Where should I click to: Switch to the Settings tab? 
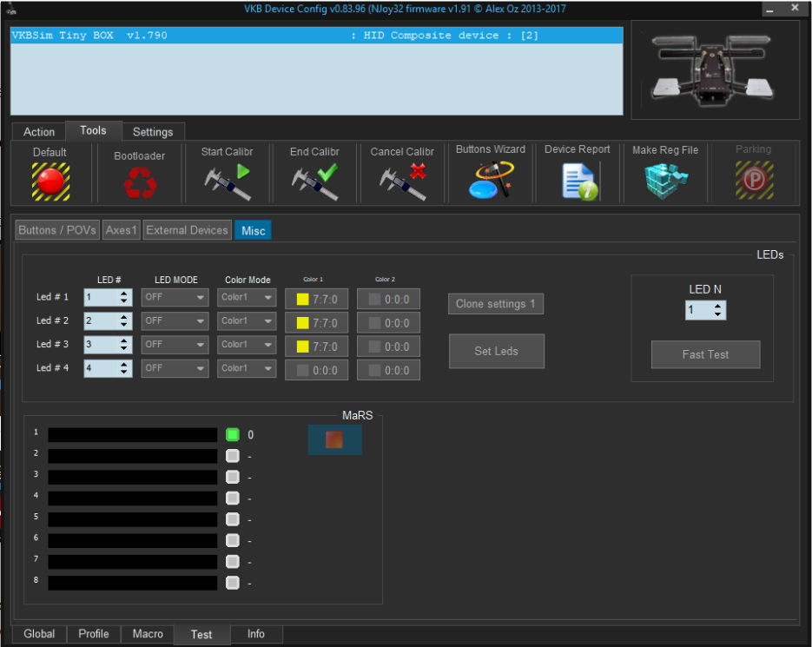[153, 132]
